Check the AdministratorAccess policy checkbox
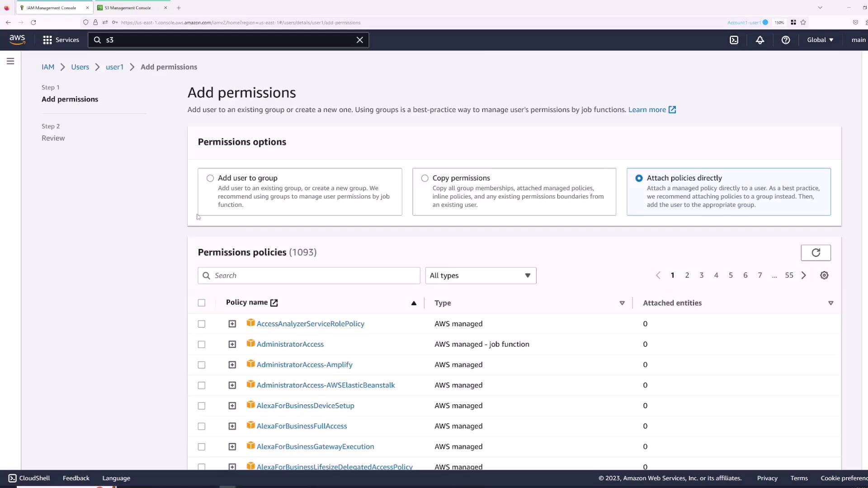 click(202, 344)
